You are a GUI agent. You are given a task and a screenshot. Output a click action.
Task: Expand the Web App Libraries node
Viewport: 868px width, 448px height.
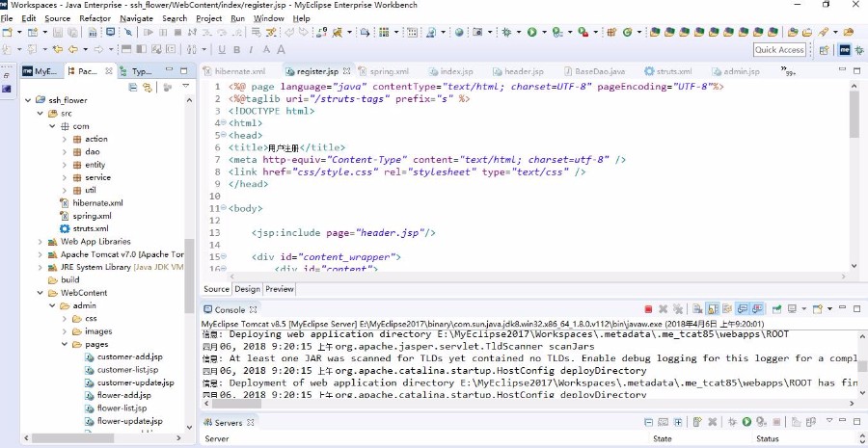(x=40, y=242)
